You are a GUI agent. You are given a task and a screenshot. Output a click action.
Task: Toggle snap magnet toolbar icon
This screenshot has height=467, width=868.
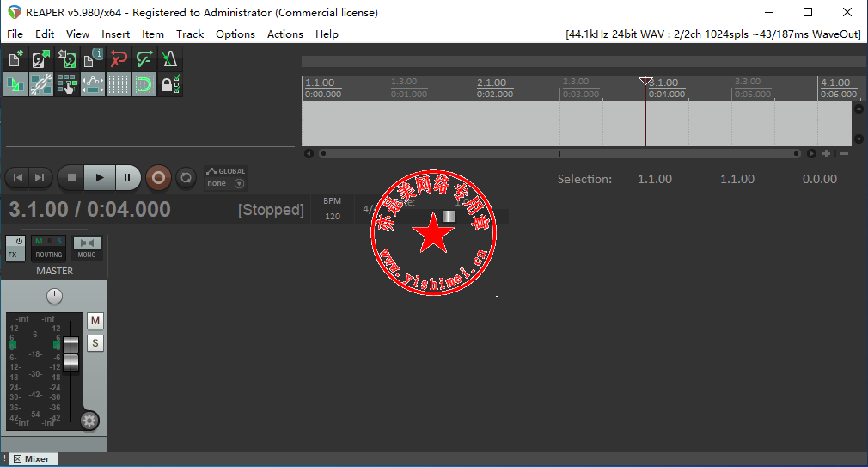coord(144,84)
